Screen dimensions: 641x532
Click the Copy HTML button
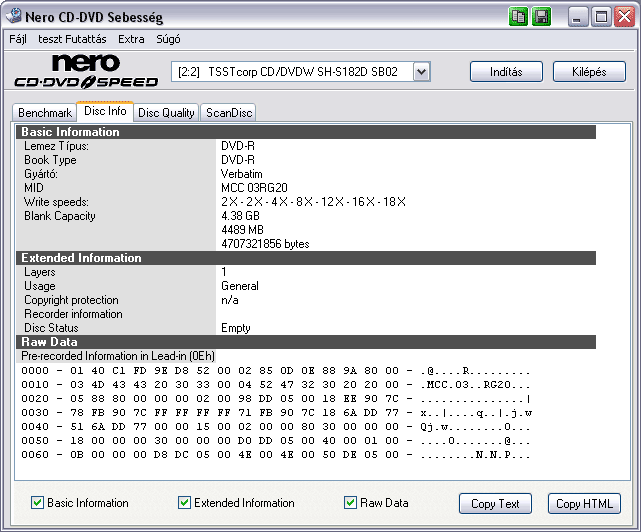(x=584, y=503)
